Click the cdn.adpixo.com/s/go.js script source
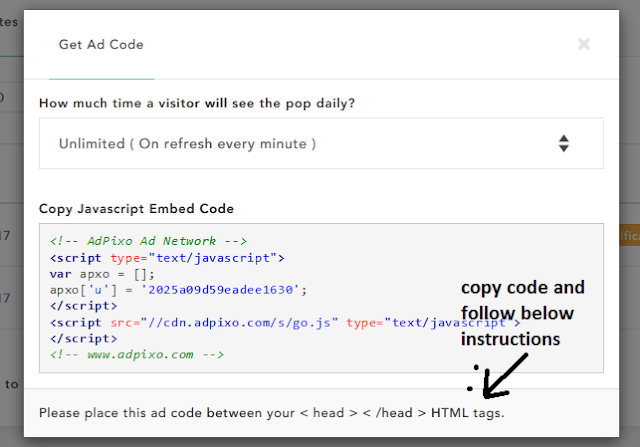 (239, 322)
